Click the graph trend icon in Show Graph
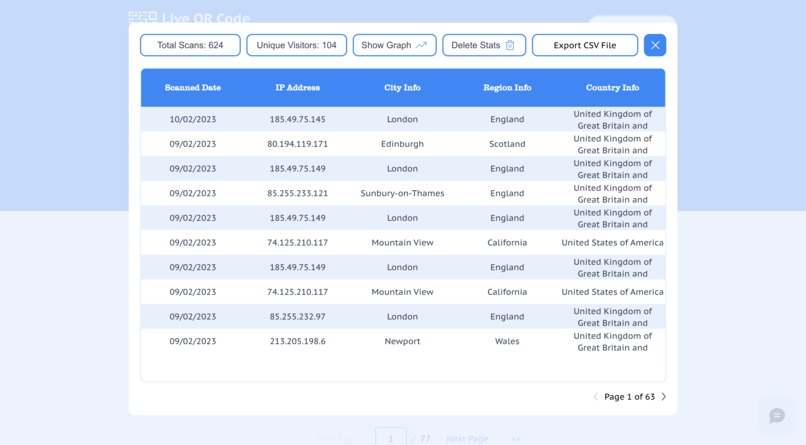Image resolution: width=806 pixels, height=445 pixels. tap(422, 45)
